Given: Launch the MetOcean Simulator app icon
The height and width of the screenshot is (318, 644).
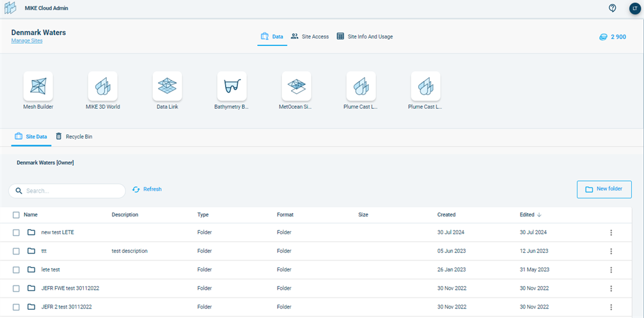Looking at the screenshot, I should point(296,86).
